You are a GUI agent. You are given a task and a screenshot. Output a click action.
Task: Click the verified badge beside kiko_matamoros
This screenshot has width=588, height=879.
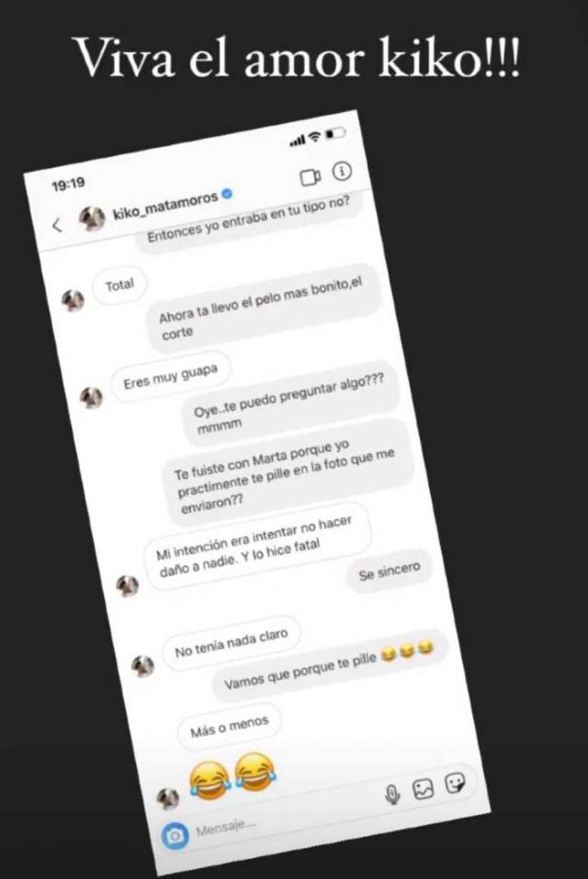coord(226,194)
